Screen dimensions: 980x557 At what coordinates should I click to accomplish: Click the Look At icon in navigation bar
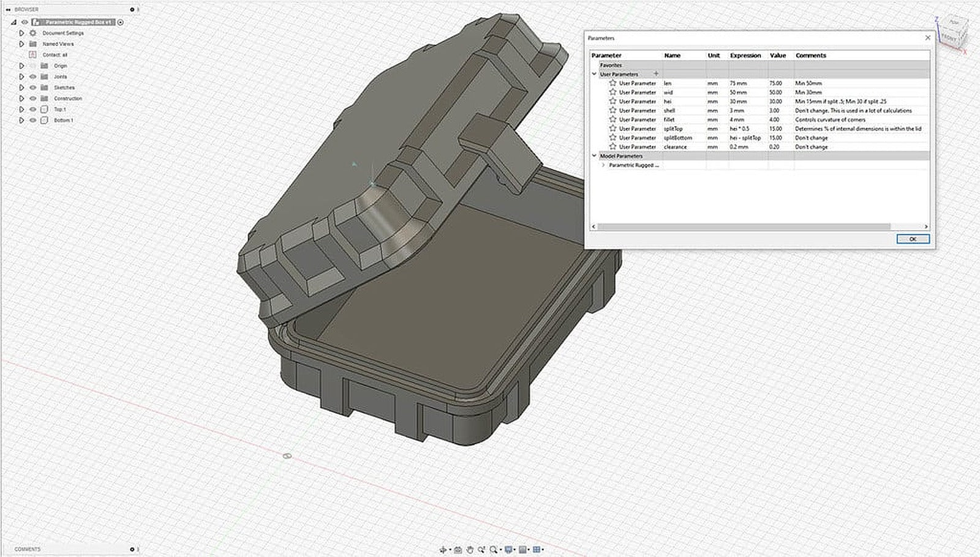click(x=456, y=548)
